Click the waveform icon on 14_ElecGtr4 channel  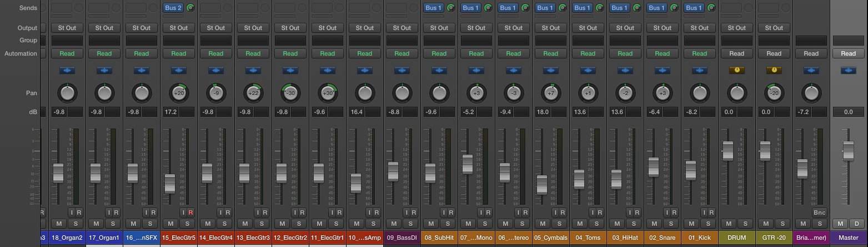pos(216,70)
